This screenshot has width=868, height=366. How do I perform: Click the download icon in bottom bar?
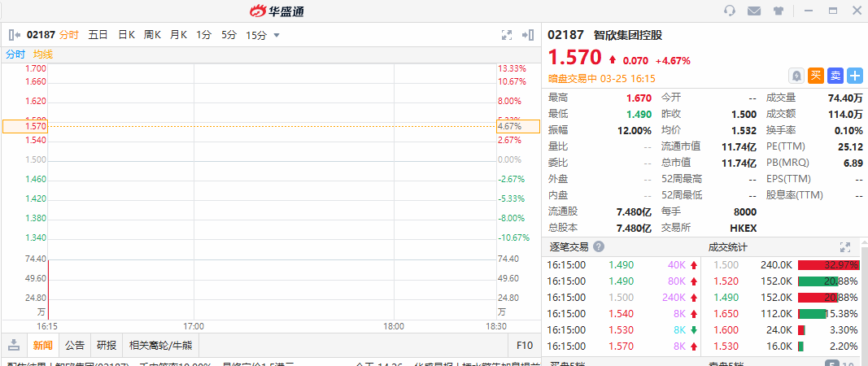point(14,346)
